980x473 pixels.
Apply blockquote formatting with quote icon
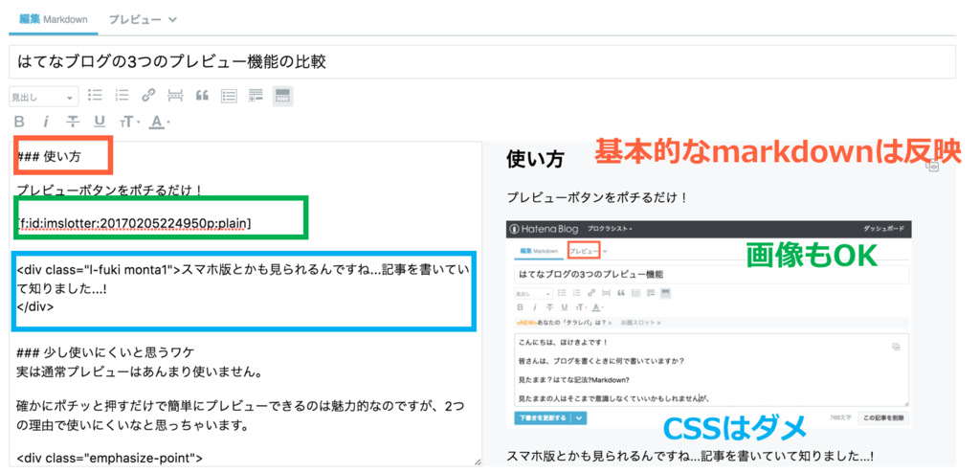click(202, 96)
